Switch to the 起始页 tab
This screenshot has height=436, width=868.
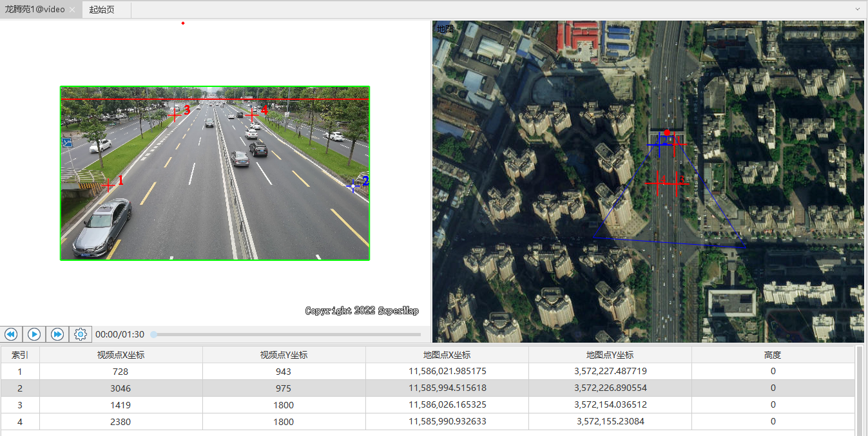pos(102,10)
